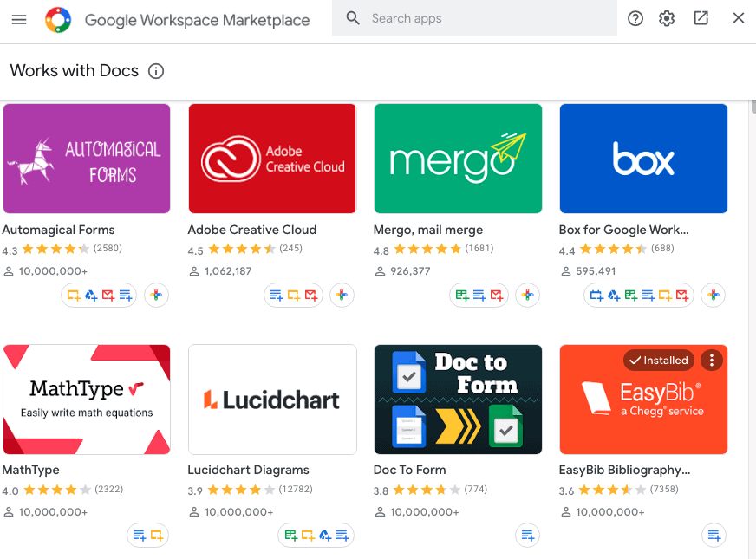
Task: Open the Lucidchart app thumbnail
Action: (272, 400)
